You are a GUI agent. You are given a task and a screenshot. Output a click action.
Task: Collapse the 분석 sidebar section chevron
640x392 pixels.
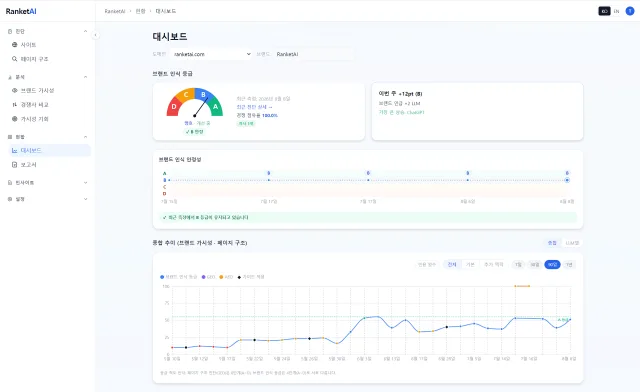(x=85, y=77)
